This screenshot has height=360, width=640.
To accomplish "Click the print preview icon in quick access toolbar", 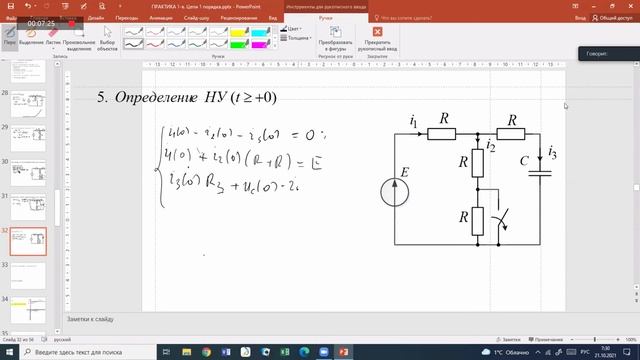I will [102, 6].
